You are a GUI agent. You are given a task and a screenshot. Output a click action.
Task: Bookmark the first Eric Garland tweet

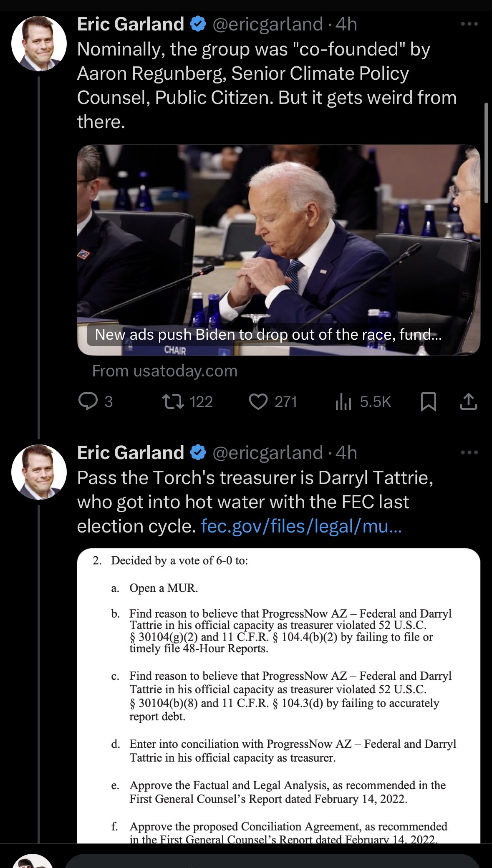(x=429, y=401)
